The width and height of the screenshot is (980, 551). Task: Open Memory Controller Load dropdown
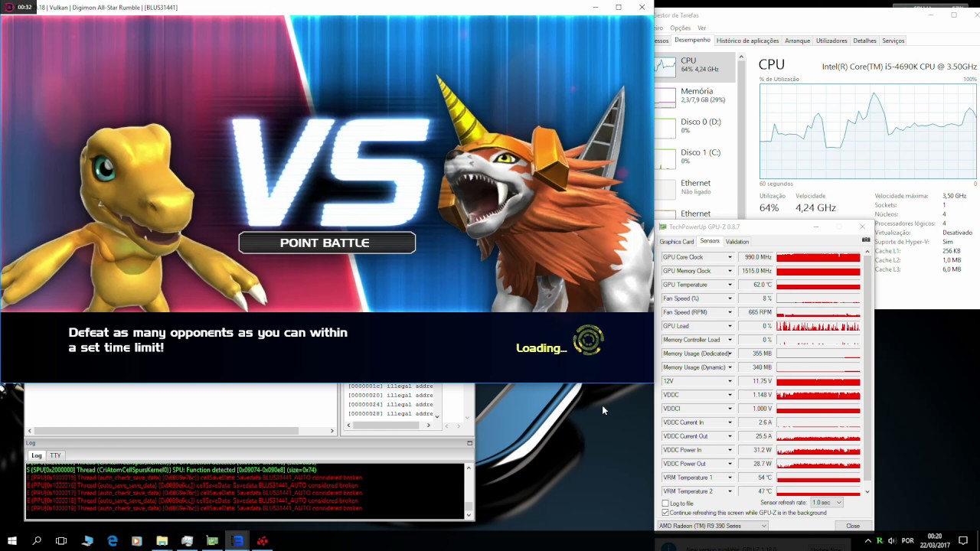coord(730,340)
